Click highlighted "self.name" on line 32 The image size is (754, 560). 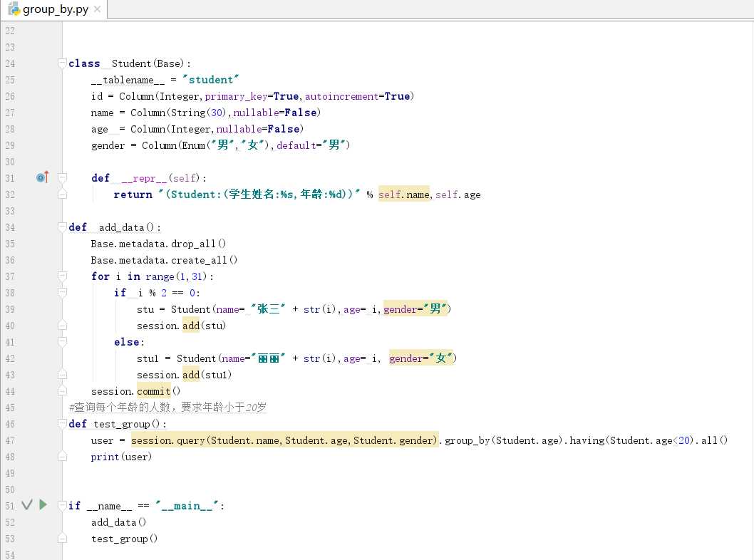tap(404, 195)
